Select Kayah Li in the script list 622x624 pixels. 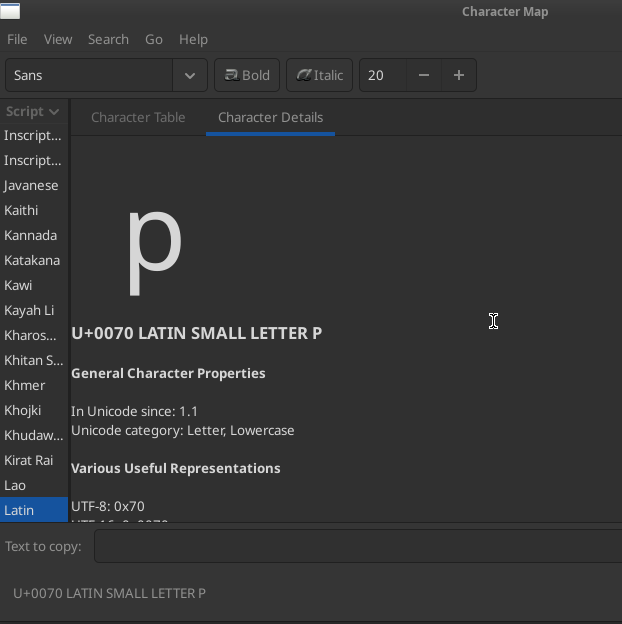coord(34,310)
